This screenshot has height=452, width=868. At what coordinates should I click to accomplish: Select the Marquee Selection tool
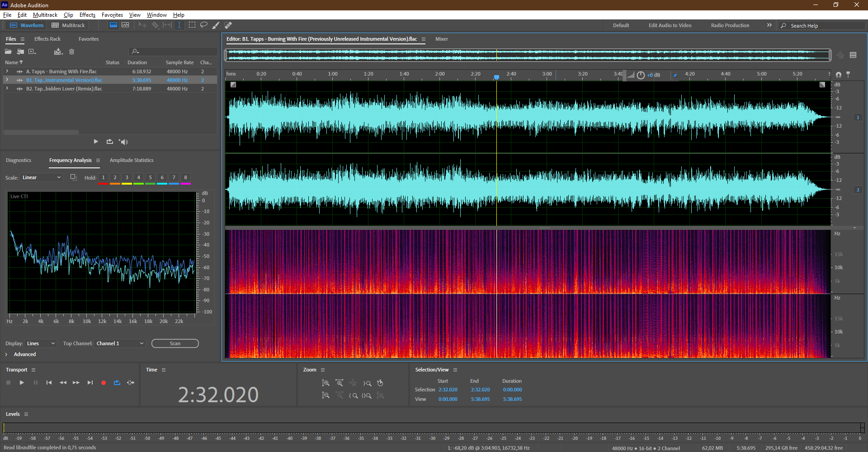pyautogui.click(x=192, y=25)
